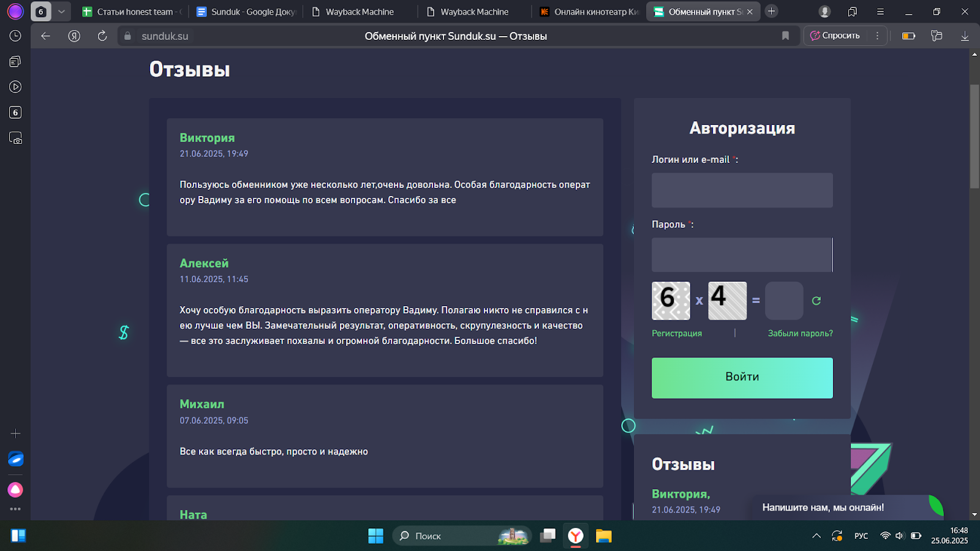This screenshot has height=551, width=980.
Task: Refresh the captcha with reload icon
Action: tap(816, 301)
